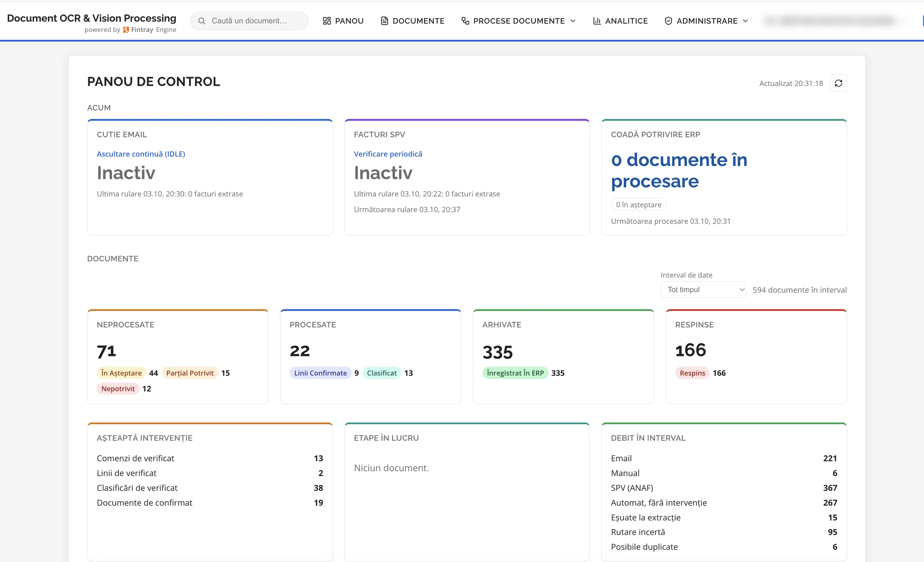Click the Email row in Debit în interval
This screenshot has width=924, height=562.
pyautogui.click(x=724, y=458)
